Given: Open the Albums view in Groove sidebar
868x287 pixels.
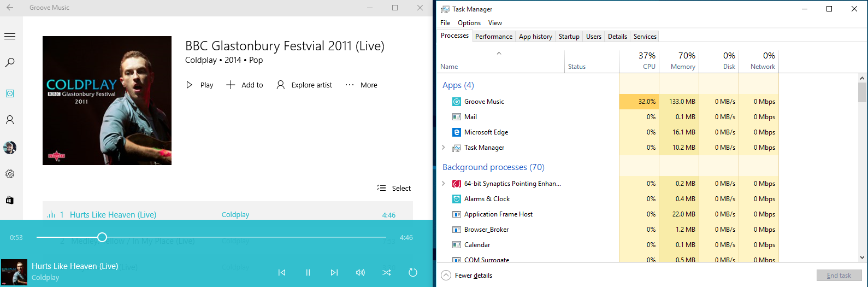Looking at the screenshot, I should pyautogui.click(x=10, y=93).
